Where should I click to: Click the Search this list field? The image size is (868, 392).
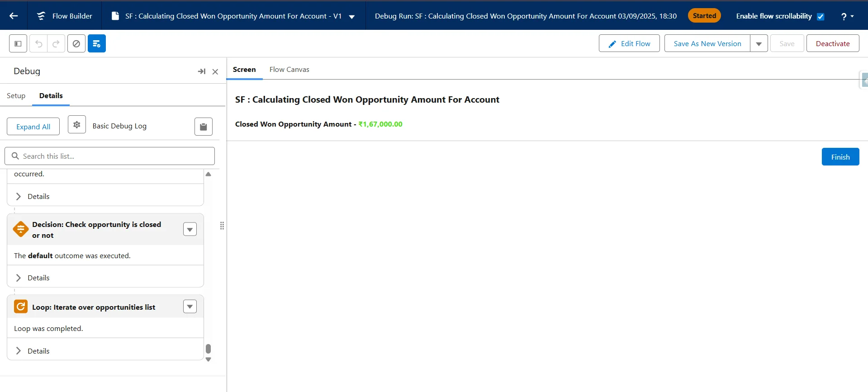click(x=109, y=156)
